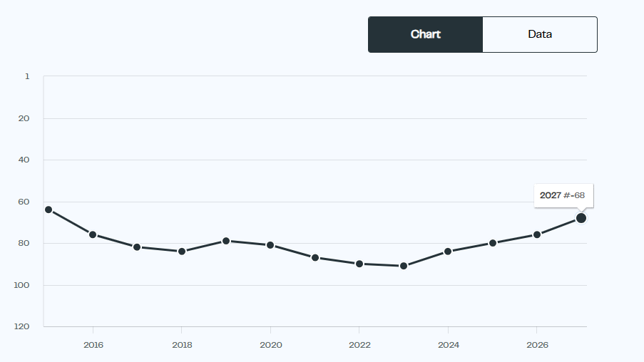The image size is (644, 362).
Task: Click the '2027 #-68' tooltip box
Action: click(x=563, y=196)
